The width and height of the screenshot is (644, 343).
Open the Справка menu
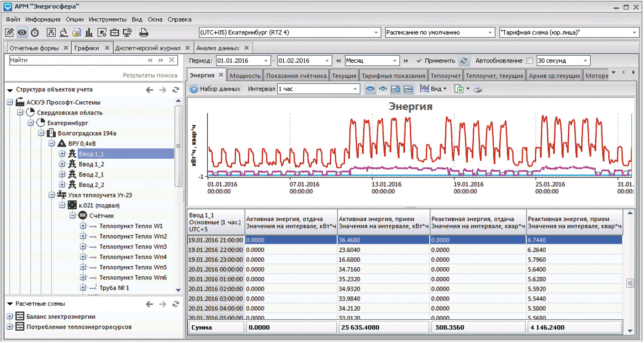(x=179, y=20)
